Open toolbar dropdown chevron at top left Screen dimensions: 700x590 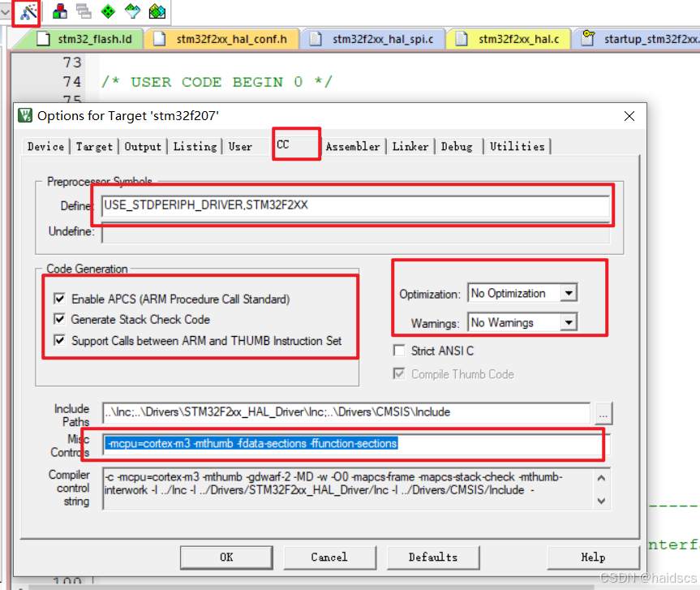pos(5,12)
